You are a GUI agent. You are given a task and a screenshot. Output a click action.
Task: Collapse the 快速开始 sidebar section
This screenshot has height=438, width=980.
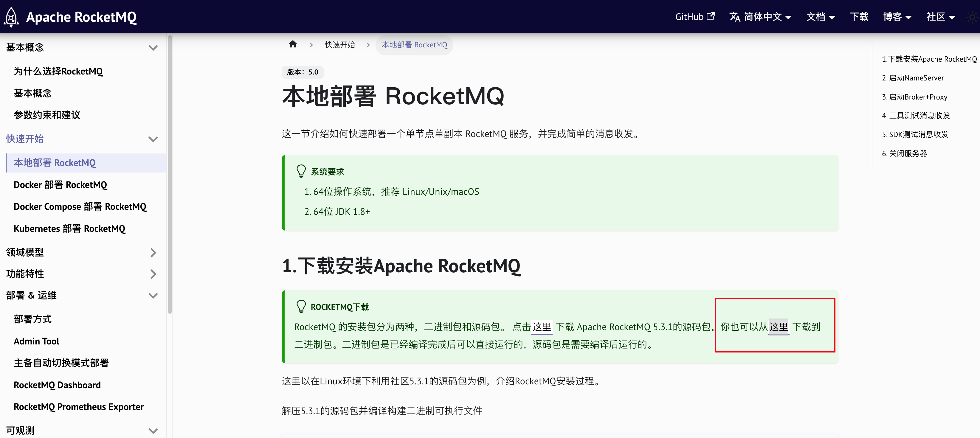(153, 139)
